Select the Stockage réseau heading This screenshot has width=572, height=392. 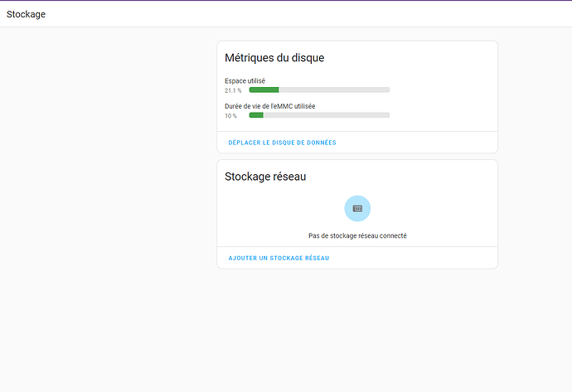coord(265,177)
